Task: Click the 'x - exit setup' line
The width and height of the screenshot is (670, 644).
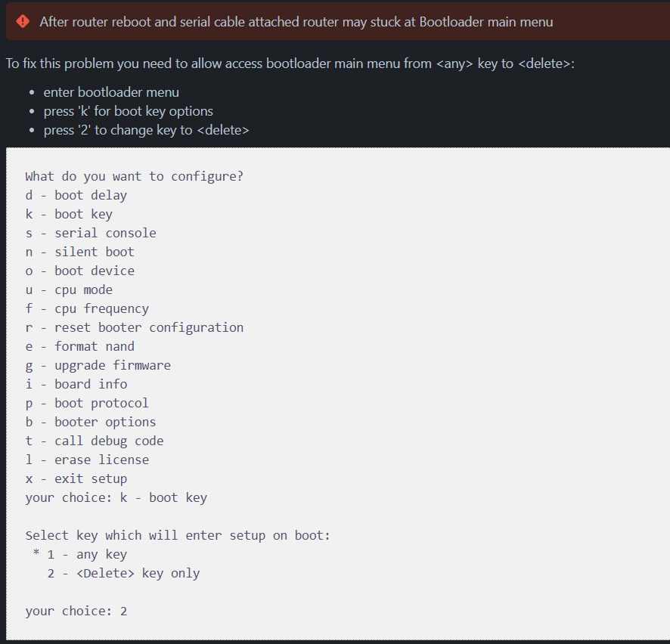Action: 76,478
